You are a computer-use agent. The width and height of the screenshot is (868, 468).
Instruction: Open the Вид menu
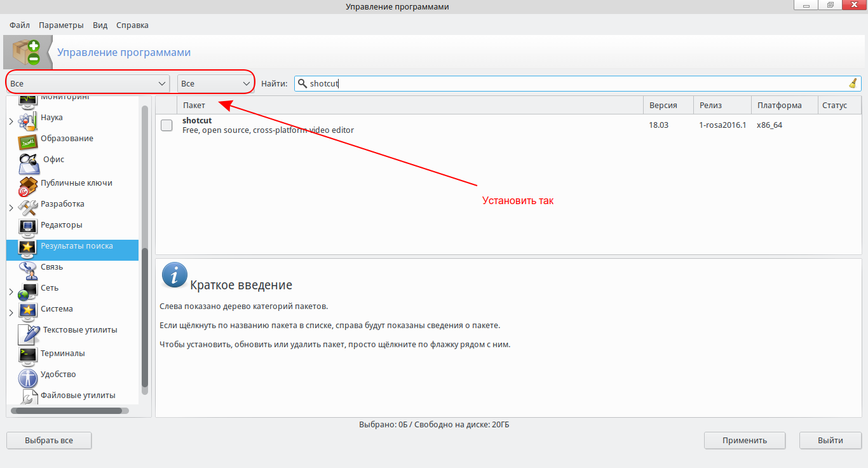[x=100, y=25]
